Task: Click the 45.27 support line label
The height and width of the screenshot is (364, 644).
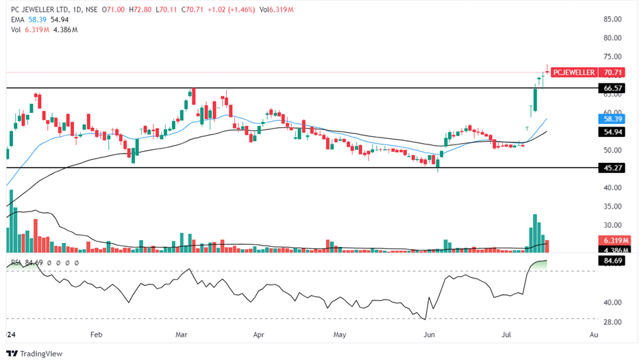Action: [x=612, y=168]
